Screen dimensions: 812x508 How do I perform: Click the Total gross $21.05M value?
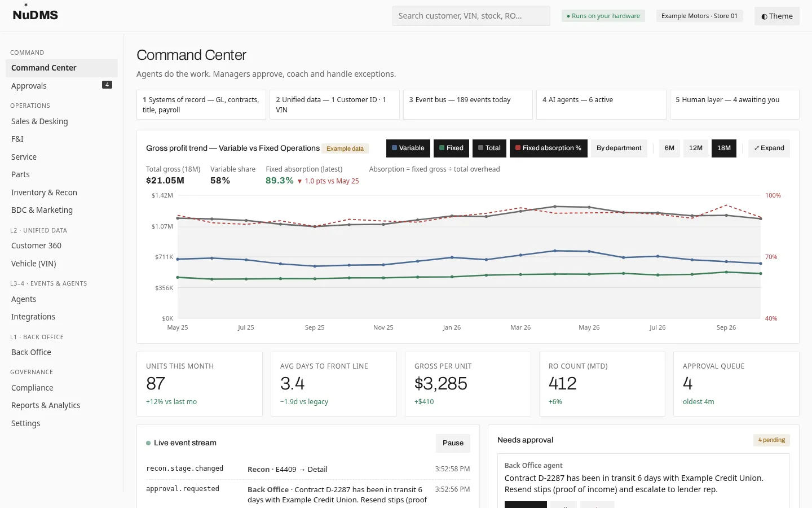click(x=165, y=181)
